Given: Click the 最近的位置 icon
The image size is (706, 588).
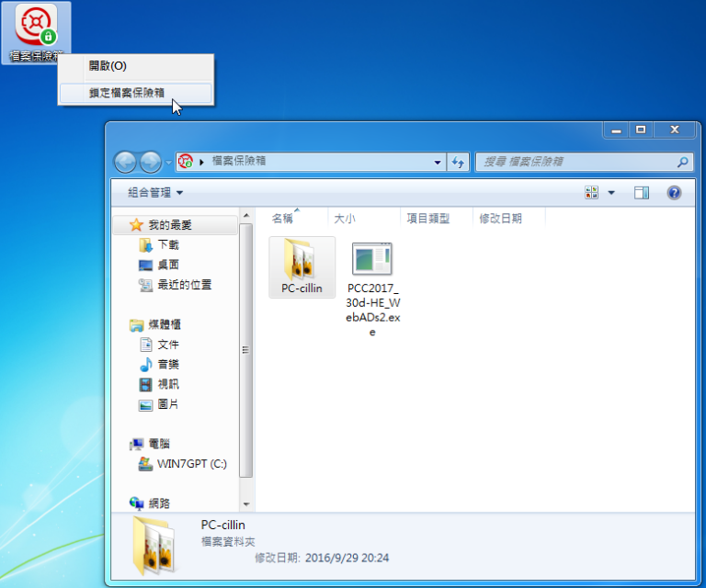Looking at the screenshot, I should (x=145, y=285).
